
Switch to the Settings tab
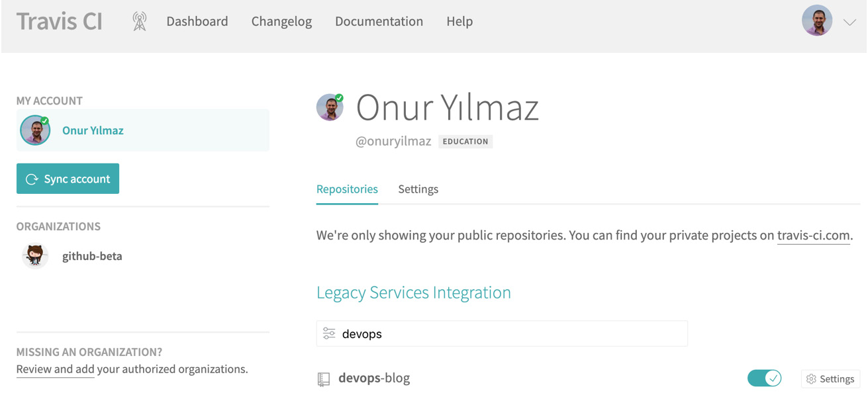pyautogui.click(x=418, y=189)
